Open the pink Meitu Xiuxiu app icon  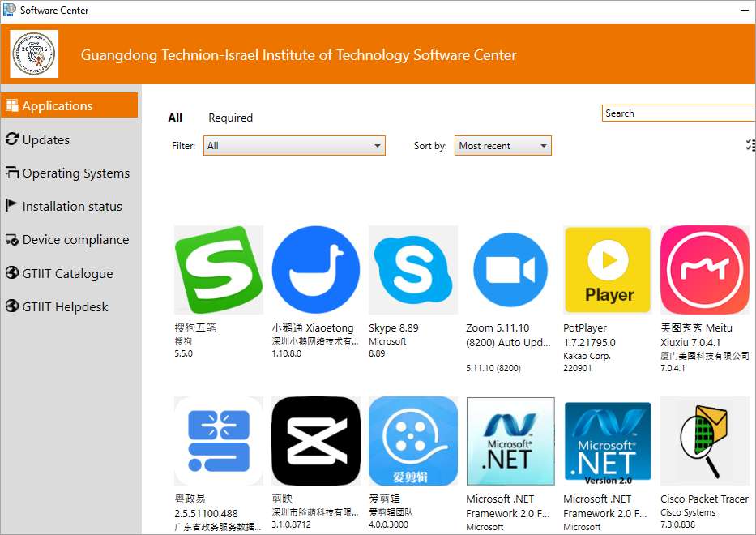click(x=705, y=270)
